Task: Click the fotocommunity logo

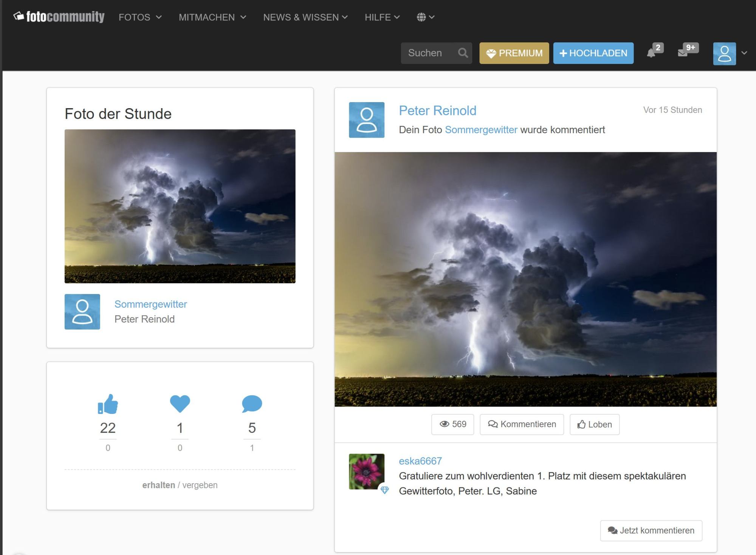Action: (x=59, y=17)
